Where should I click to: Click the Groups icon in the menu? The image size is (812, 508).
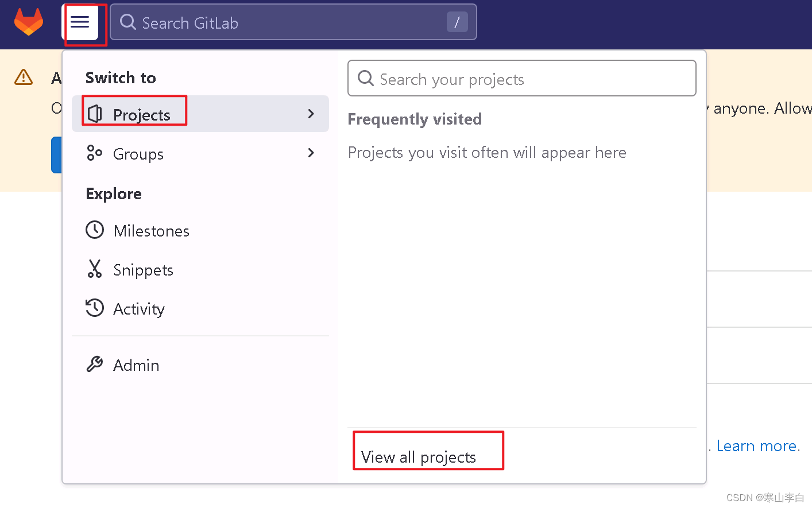coord(94,153)
